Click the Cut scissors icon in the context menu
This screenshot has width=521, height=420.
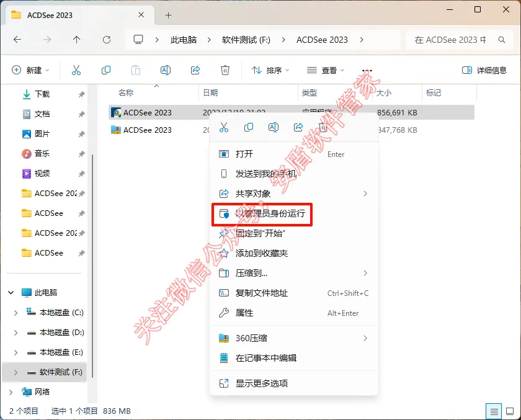[224, 127]
